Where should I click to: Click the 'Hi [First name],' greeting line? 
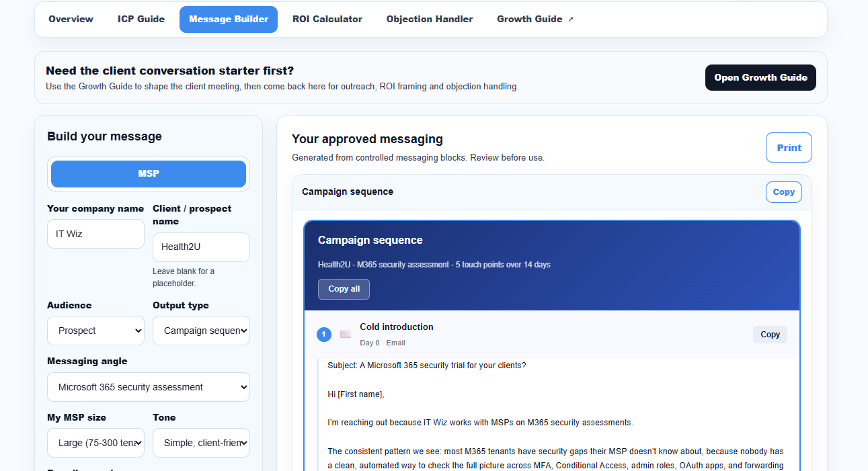click(356, 394)
